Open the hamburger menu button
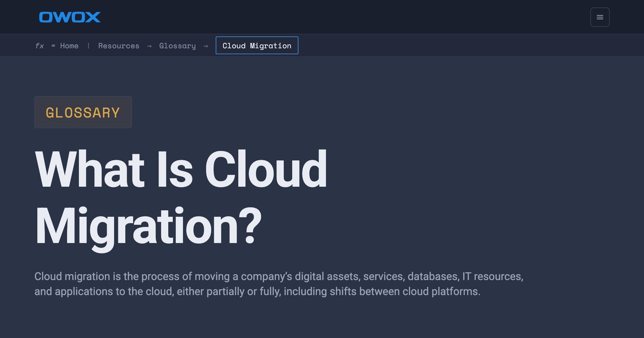The height and width of the screenshot is (338, 644). click(600, 17)
